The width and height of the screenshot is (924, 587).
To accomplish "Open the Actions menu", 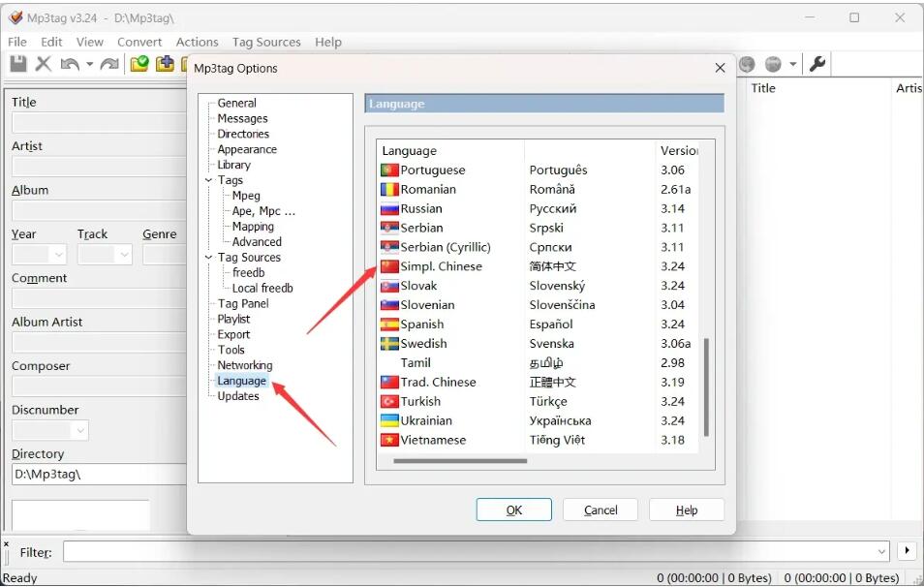I will [197, 42].
